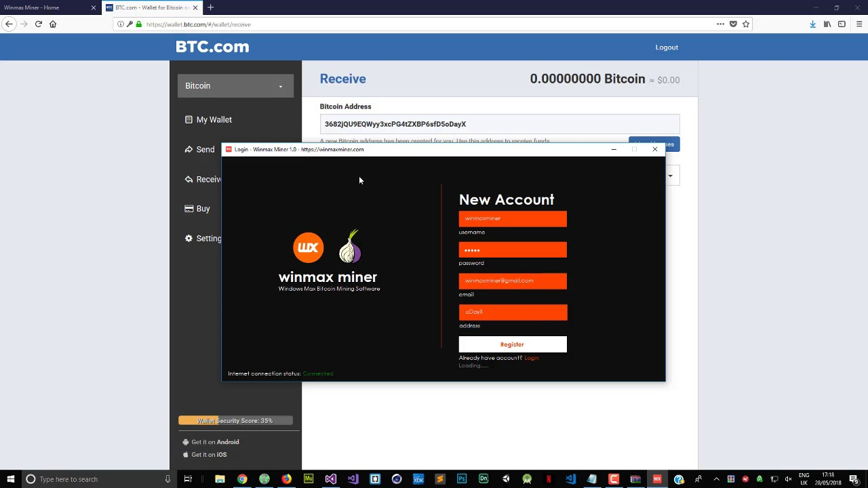
Task: Select the BTC.com Wallet for Bitcoin tab
Action: (x=152, y=7)
